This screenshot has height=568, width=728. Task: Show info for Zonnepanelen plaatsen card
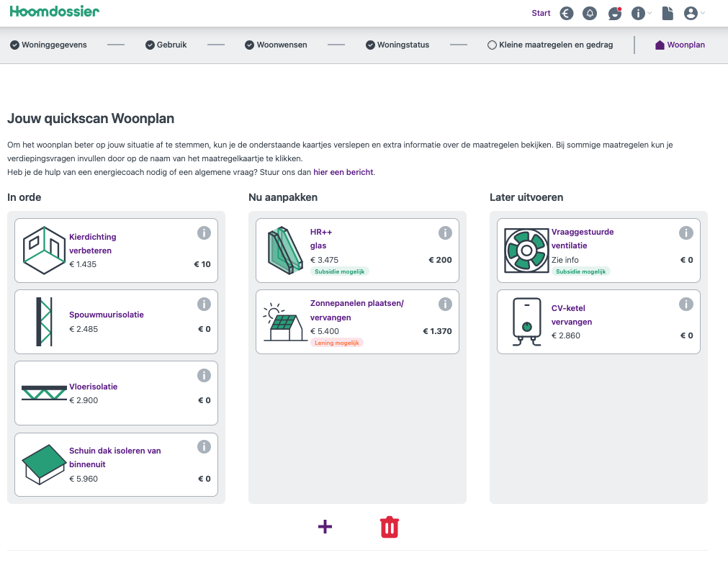click(x=445, y=304)
